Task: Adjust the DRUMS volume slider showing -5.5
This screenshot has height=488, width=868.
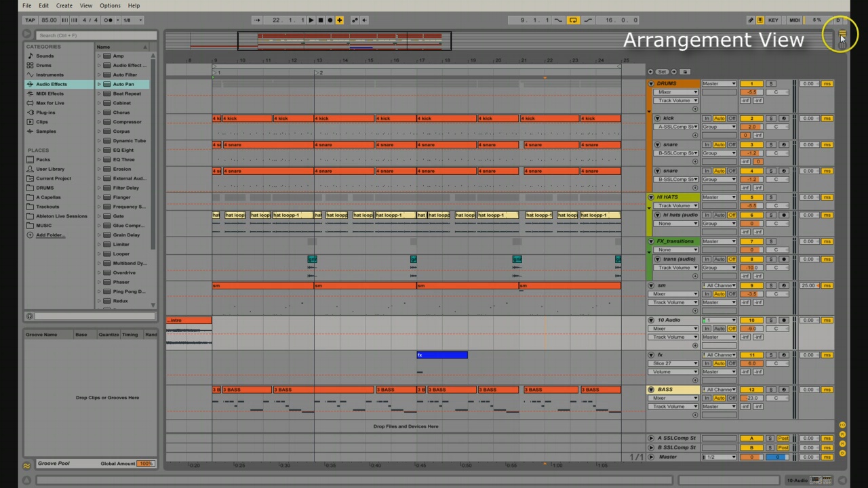Action: 751,92
